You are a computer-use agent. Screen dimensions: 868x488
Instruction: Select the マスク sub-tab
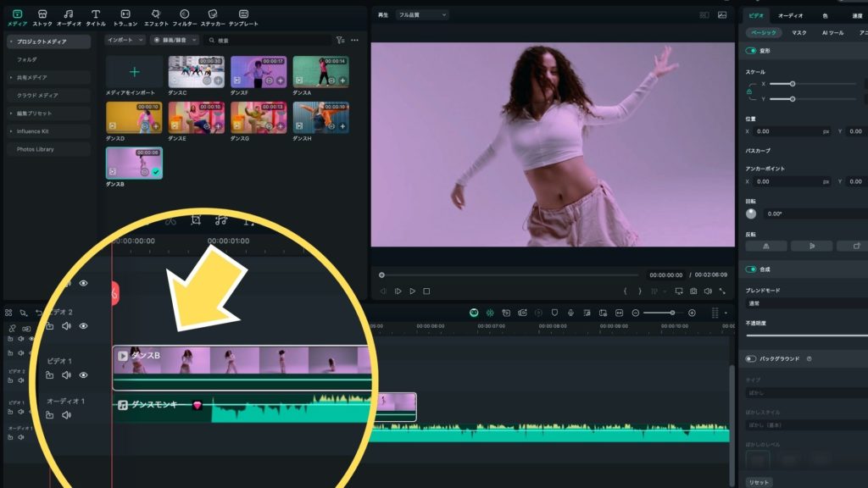point(798,32)
